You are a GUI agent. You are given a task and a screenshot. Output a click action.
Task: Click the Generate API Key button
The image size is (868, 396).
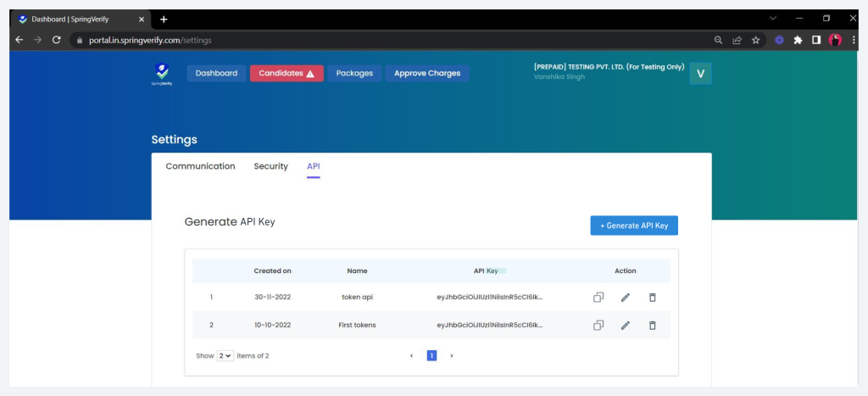coord(634,226)
